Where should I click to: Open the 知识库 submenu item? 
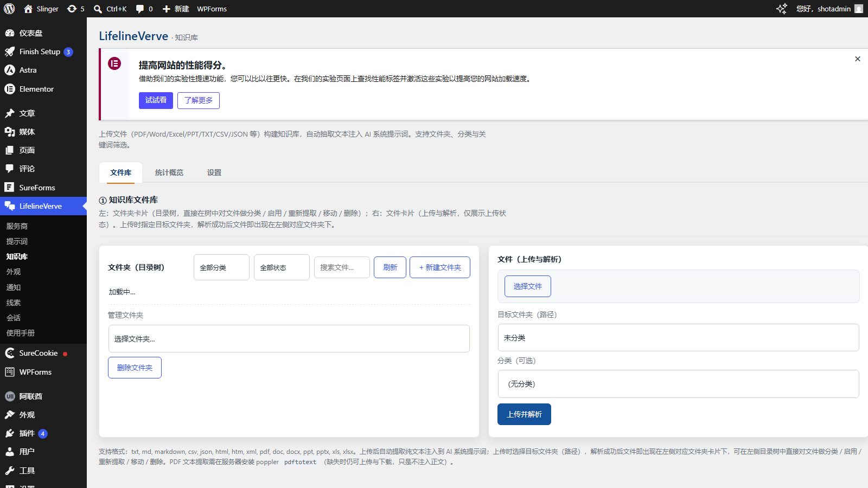tap(17, 256)
